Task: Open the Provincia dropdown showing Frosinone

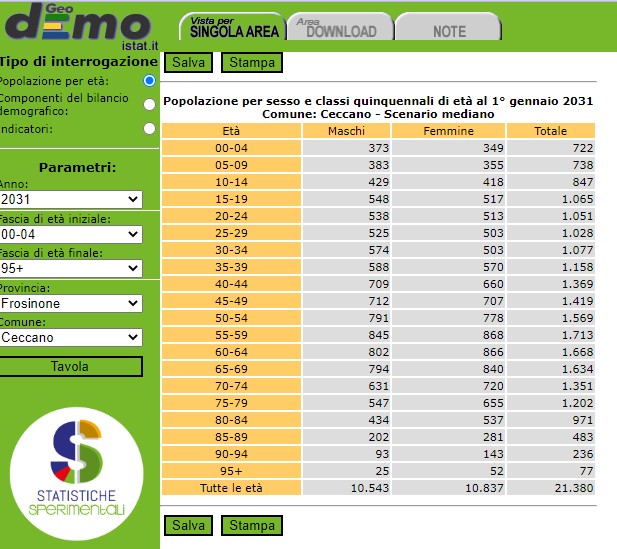Action: 71,303
